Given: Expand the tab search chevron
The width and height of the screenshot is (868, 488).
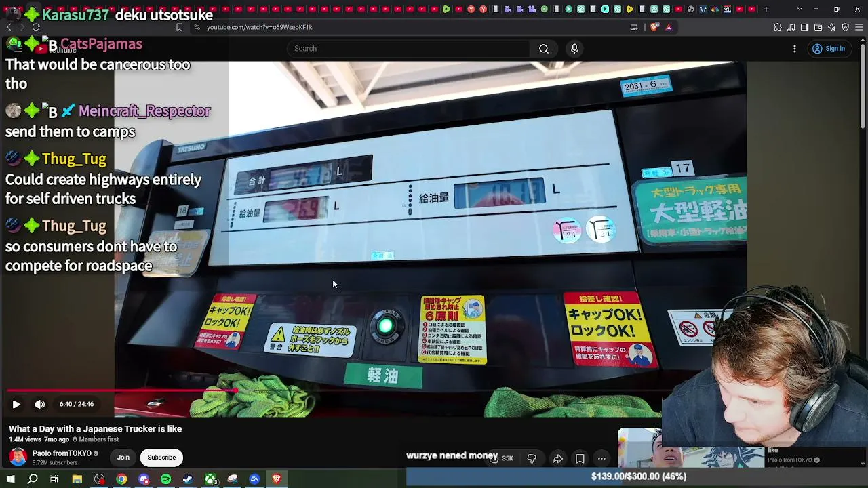Looking at the screenshot, I should click(800, 9).
